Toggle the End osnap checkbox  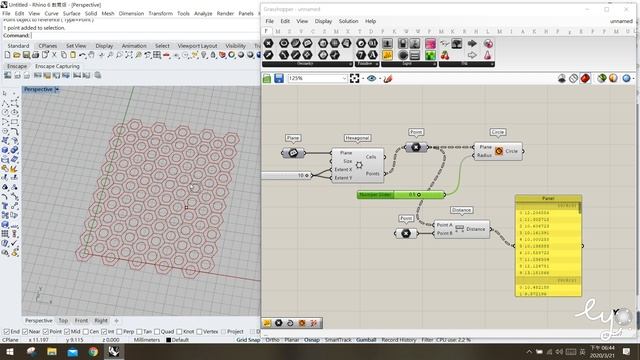click(6, 332)
